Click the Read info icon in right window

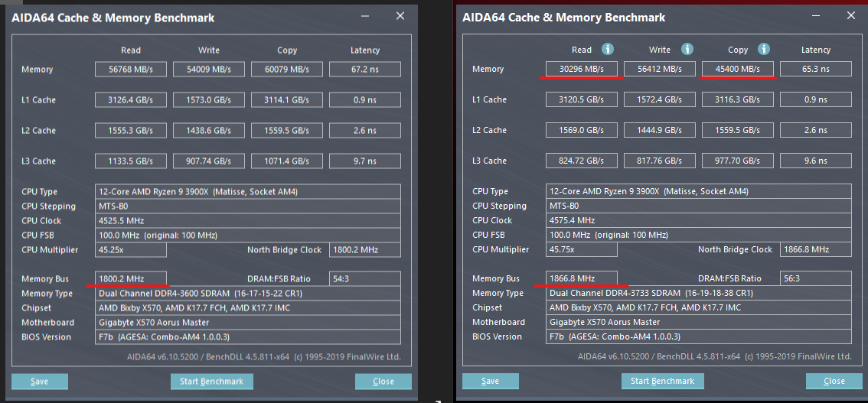point(608,50)
